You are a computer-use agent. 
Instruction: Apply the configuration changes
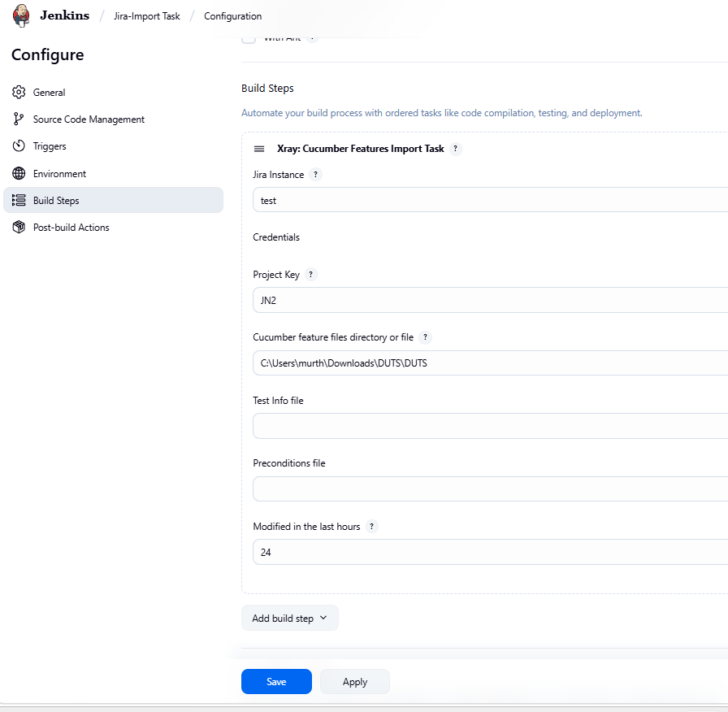pyautogui.click(x=355, y=681)
